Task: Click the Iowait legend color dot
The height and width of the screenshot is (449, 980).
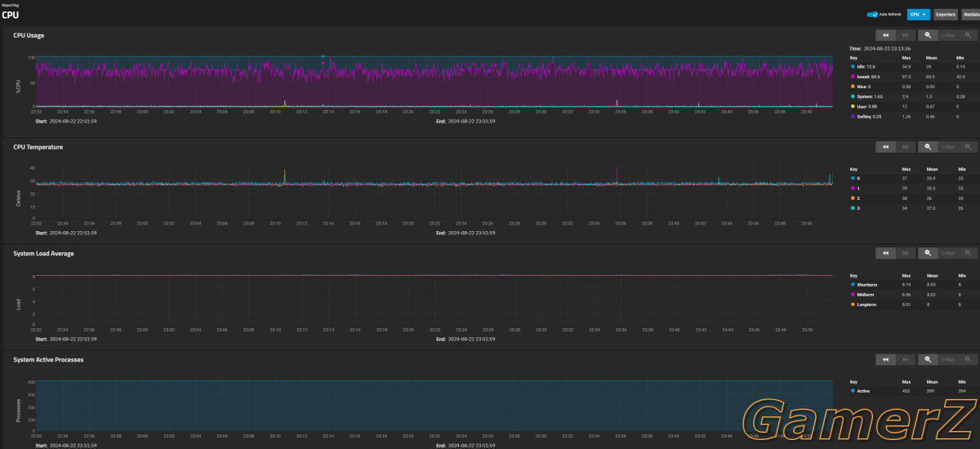Action: [853, 77]
